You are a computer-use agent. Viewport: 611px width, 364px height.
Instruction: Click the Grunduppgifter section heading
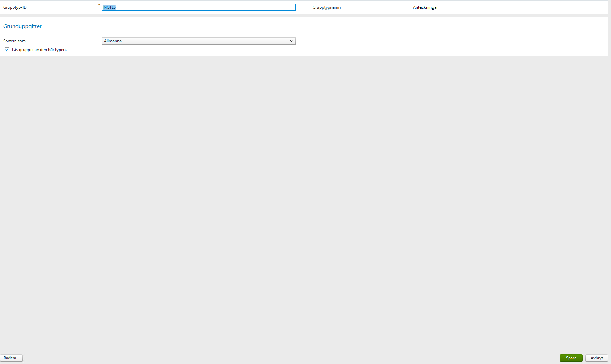coord(22,26)
